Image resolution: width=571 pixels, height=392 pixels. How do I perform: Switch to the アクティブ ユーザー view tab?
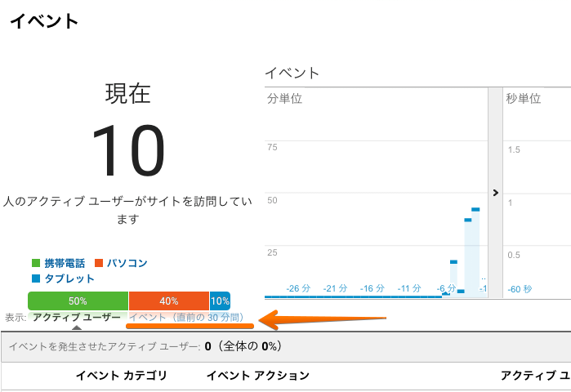77,317
